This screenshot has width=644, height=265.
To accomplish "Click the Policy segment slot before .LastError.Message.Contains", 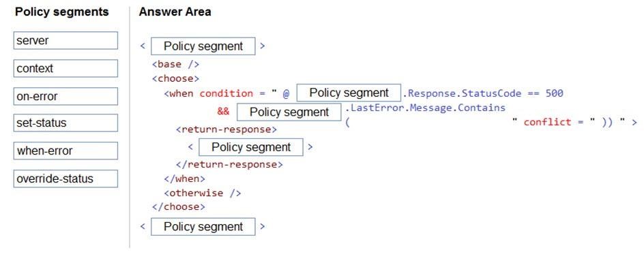I will [289, 112].
